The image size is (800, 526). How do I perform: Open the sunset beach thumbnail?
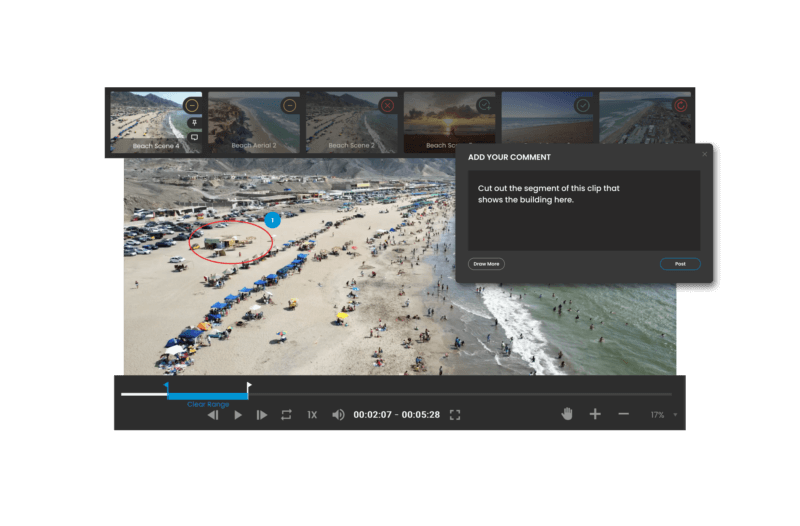449,122
